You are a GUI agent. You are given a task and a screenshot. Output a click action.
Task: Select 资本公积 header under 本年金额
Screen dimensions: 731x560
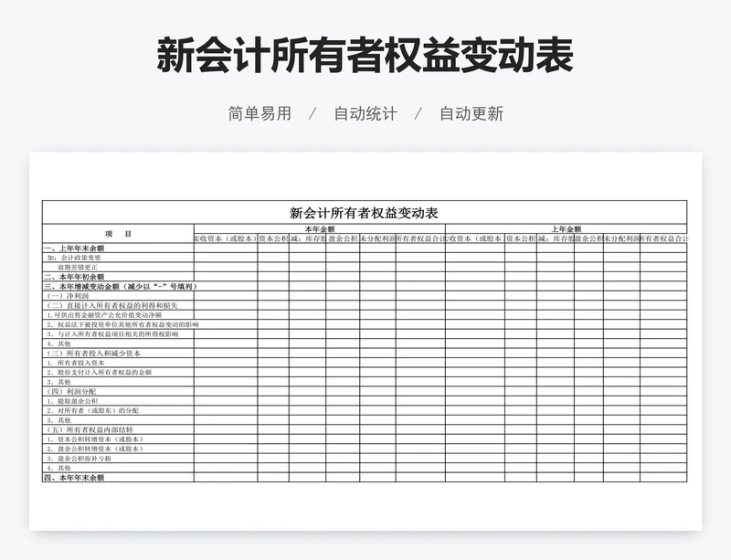tap(273, 238)
